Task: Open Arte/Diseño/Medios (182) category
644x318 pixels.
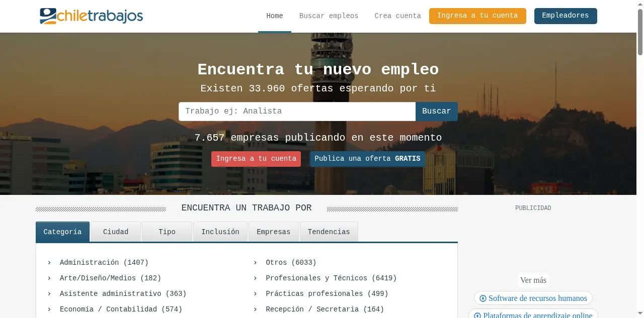Action: [x=111, y=278]
